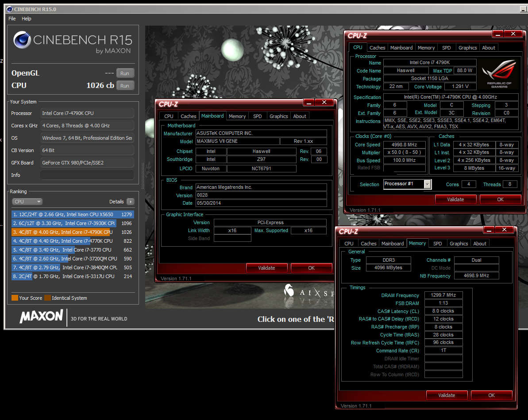Screen dimensions: 528x420
Task: Close the processor CPU-Z window
Action: click(x=513, y=34)
